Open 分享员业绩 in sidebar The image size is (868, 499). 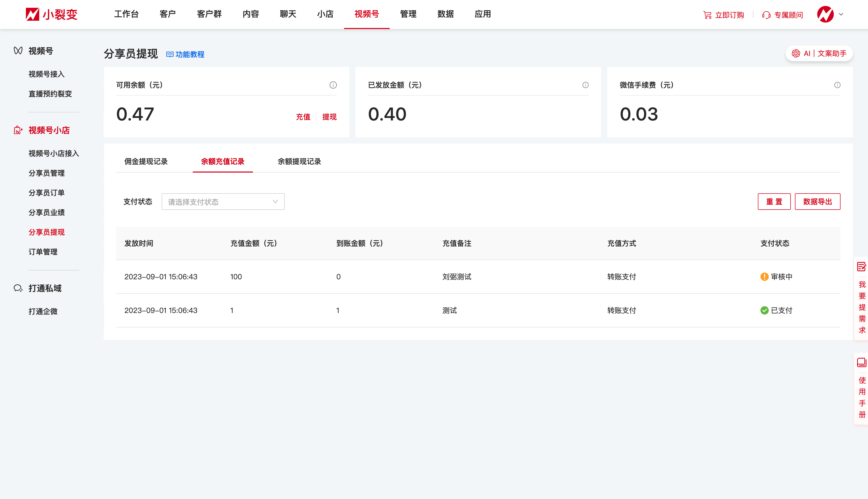click(47, 212)
